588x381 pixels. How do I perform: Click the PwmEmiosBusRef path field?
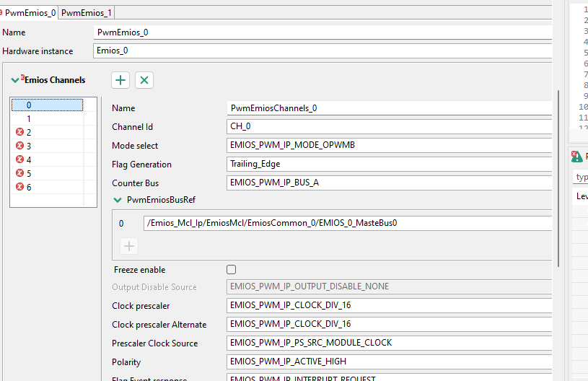pyautogui.click(x=348, y=223)
